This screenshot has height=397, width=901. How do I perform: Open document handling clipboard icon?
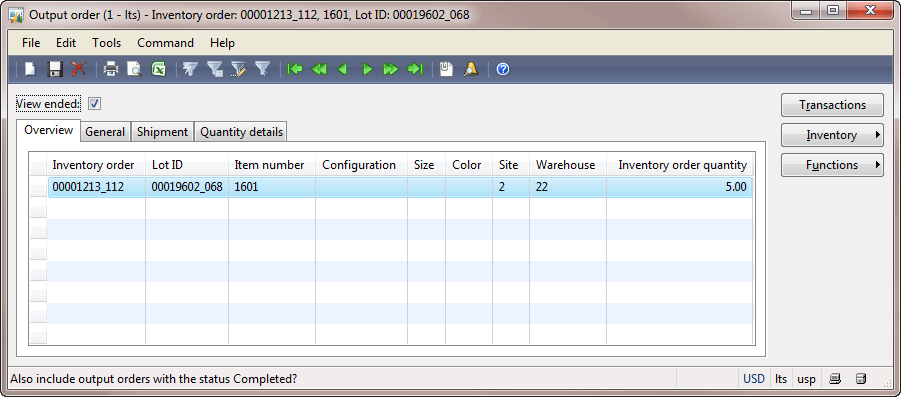point(446,70)
